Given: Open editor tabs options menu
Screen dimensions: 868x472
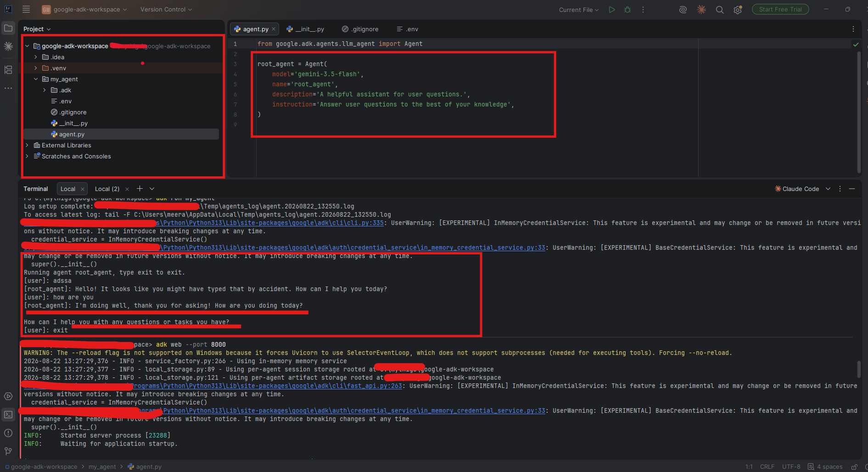Looking at the screenshot, I should point(853,29).
